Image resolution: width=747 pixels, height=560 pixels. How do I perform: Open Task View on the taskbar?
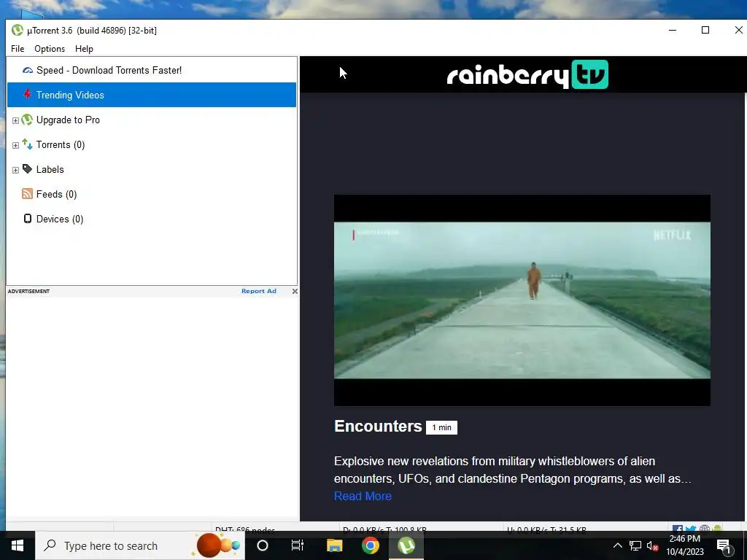(298, 545)
